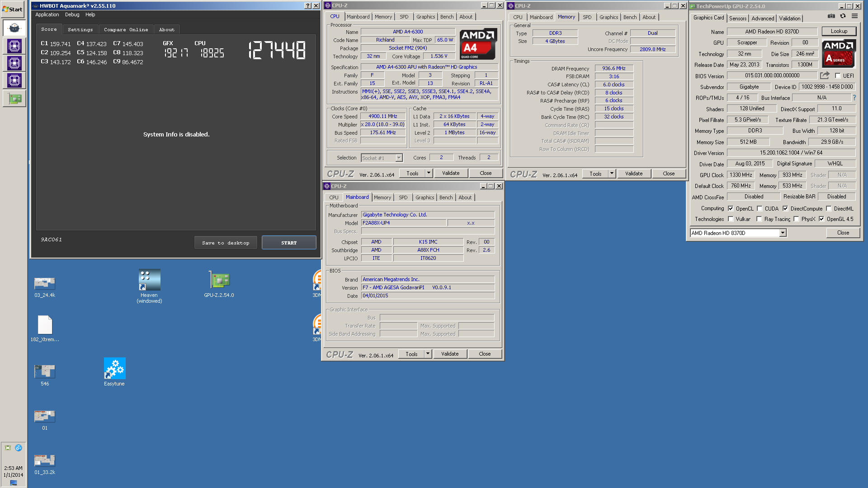Open the Windows Start menu
868x488 pixels.
13,9
